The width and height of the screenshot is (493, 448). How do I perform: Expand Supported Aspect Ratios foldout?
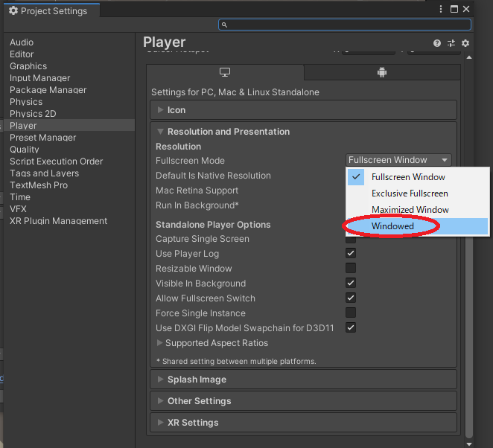pos(211,343)
